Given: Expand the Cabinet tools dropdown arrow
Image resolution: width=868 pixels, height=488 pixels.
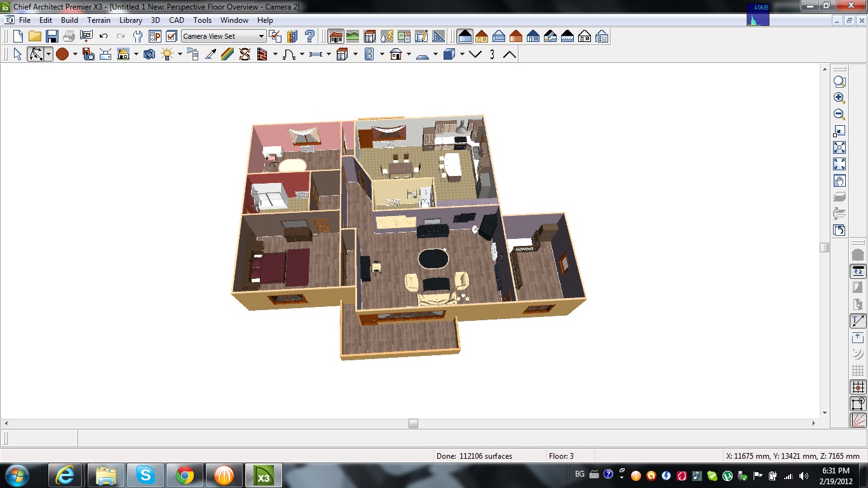Looking at the screenshot, I should [x=355, y=55].
